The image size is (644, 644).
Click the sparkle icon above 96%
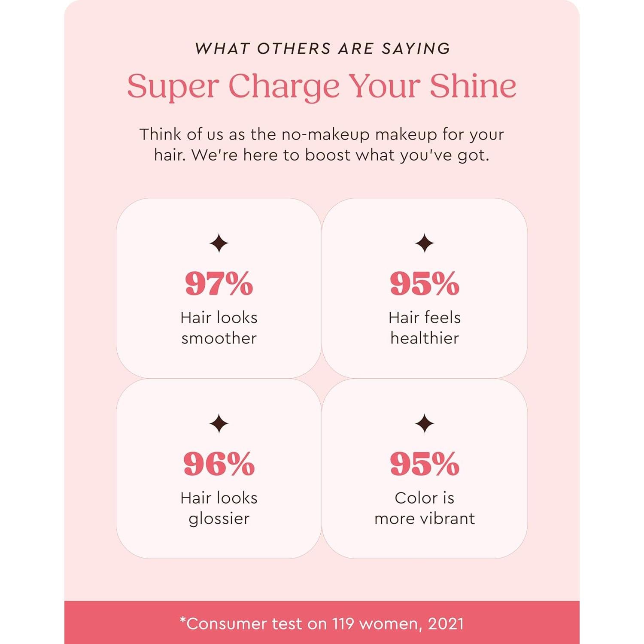click(219, 424)
